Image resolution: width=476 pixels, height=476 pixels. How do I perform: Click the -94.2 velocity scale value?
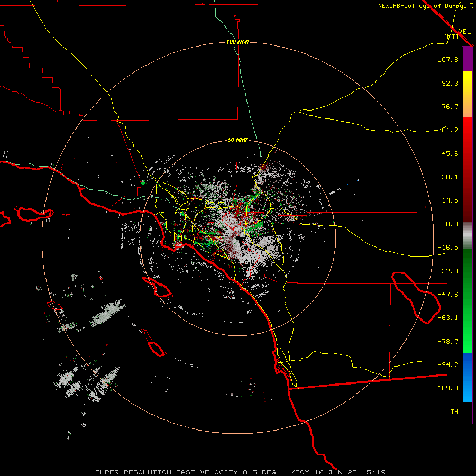pos(448,364)
